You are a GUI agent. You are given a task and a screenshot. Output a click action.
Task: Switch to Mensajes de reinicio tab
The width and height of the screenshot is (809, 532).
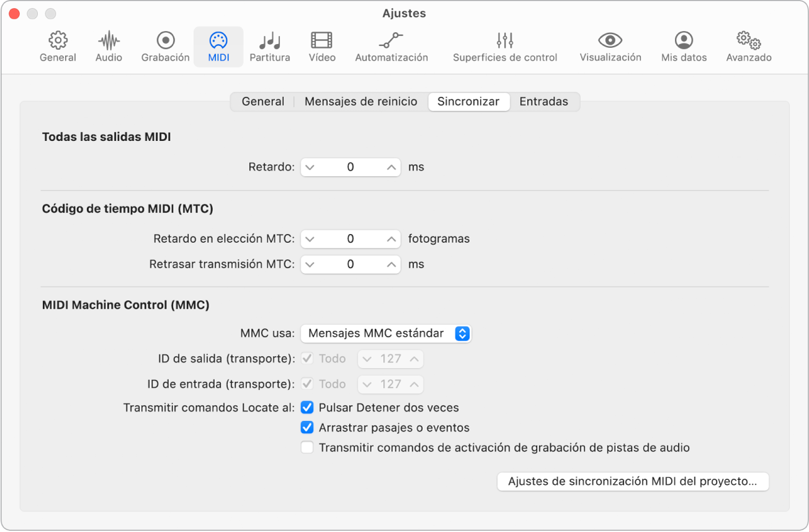pyautogui.click(x=361, y=102)
